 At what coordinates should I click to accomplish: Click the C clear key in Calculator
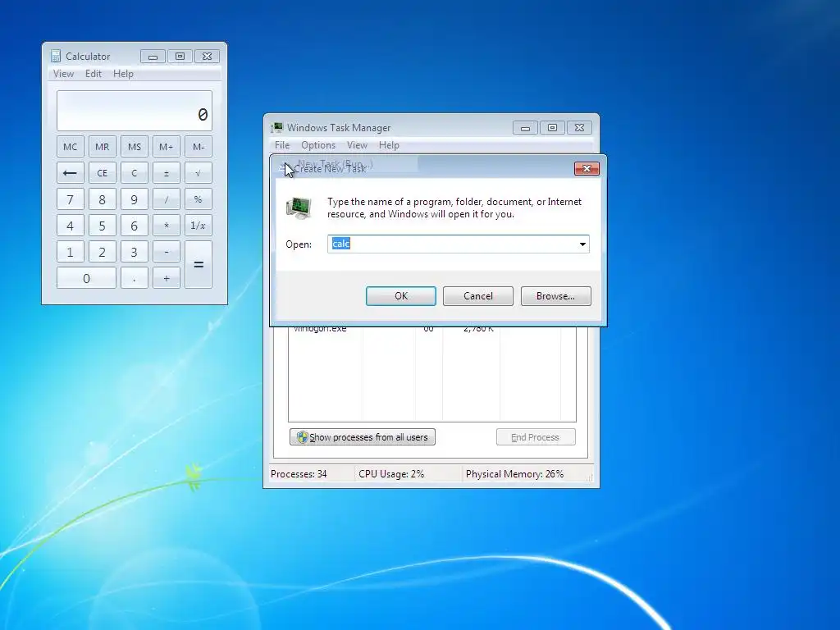point(134,173)
